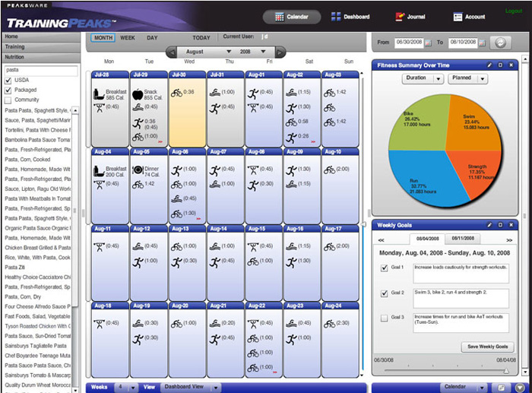Open the Journal icon in header
The height and width of the screenshot is (393, 532).
400,17
